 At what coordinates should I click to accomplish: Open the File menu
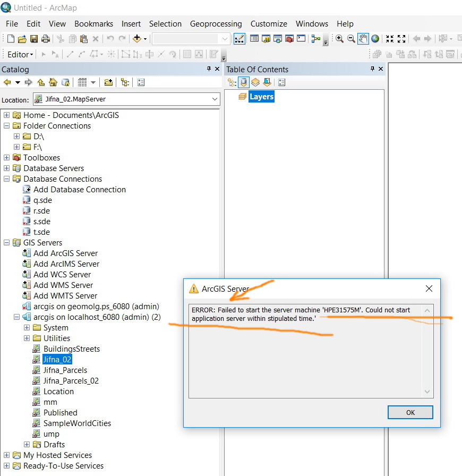[12, 24]
